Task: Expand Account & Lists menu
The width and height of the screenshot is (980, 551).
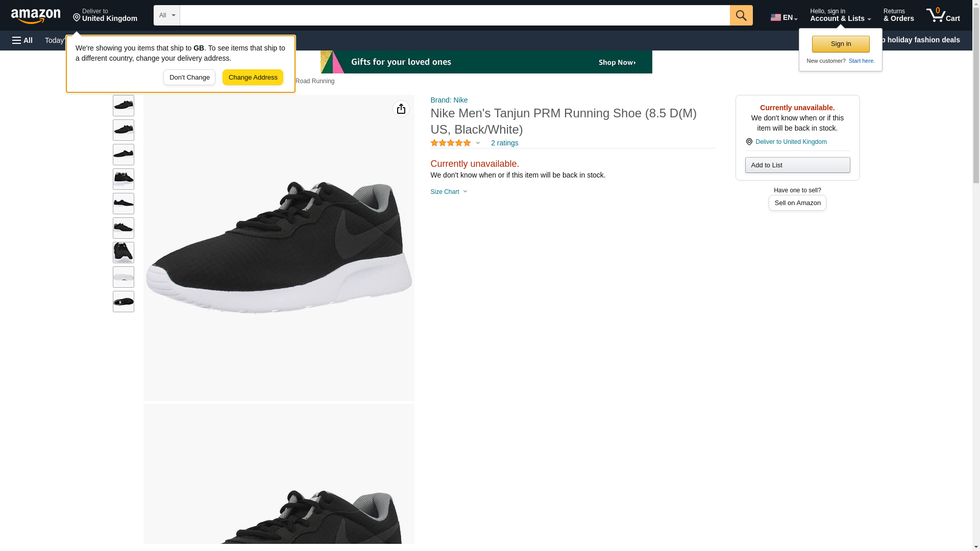Action: 840,15
